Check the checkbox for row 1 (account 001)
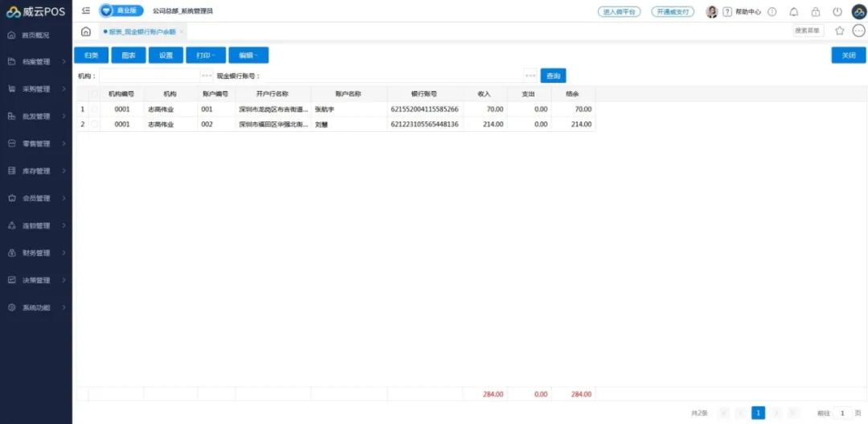 (95, 109)
